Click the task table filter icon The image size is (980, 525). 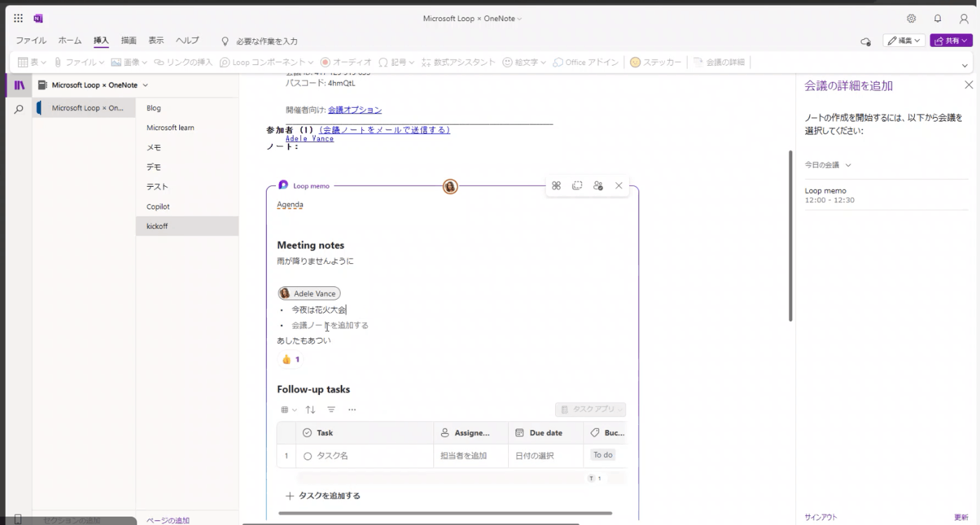[x=331, y=409]
